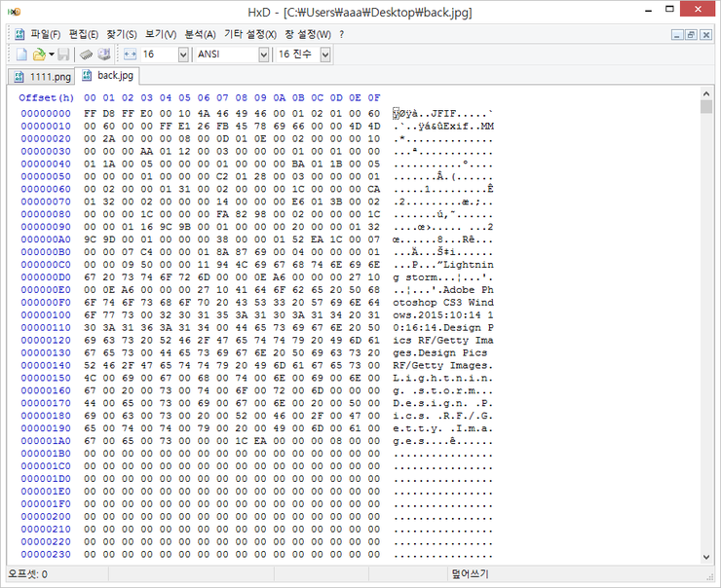Open the 파일(F) menu
Image resolution: width=721 pixels, height=588 pixels.
click(45, 34)
